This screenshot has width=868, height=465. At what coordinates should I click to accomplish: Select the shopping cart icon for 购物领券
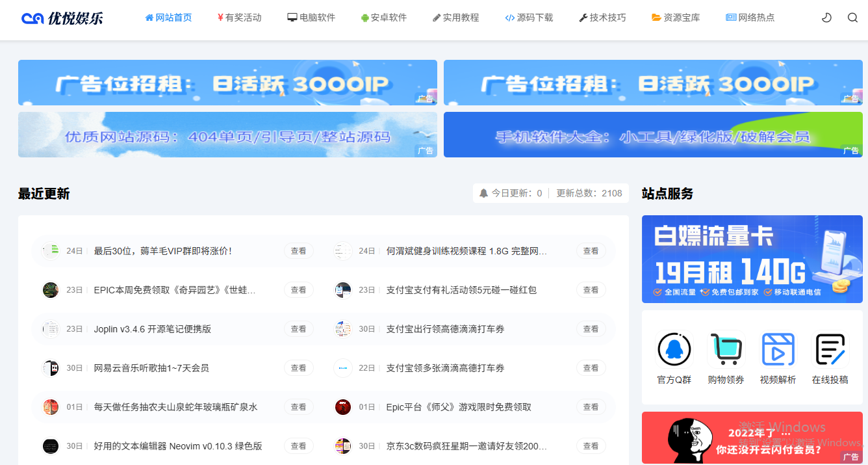(726, 349)
